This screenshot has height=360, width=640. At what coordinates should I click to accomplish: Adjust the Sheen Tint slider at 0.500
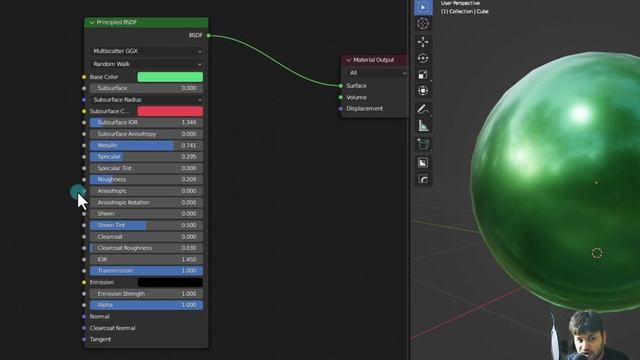pyautogui.click(x=146, y=225)
